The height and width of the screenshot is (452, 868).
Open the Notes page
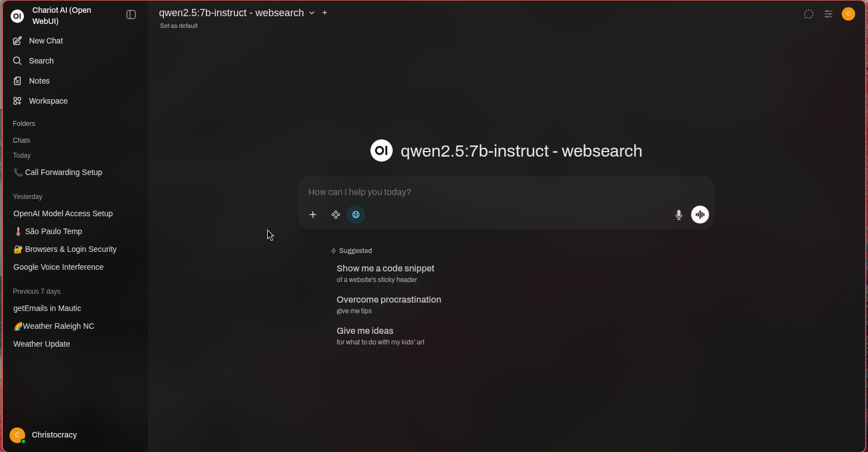(x=39, y=81)
